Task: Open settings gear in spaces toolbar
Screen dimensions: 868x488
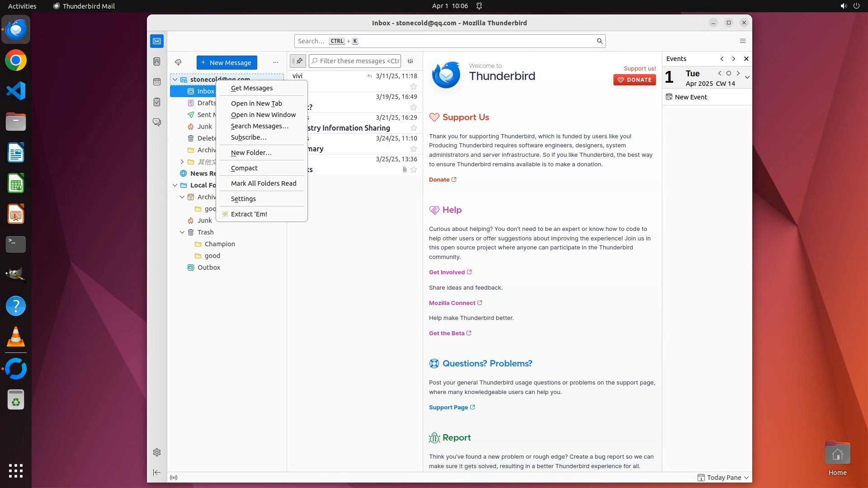Action: [x=157, y=452]
